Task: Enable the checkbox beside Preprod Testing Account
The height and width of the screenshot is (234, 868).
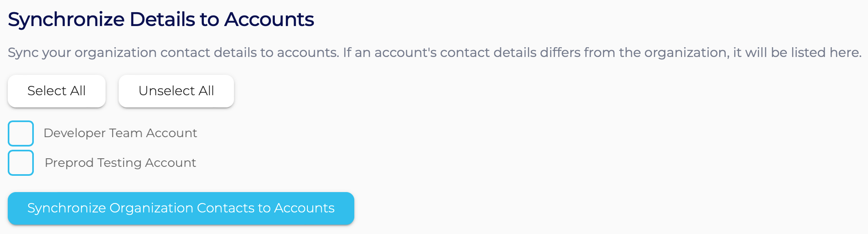Action: (x=21, y=163)
